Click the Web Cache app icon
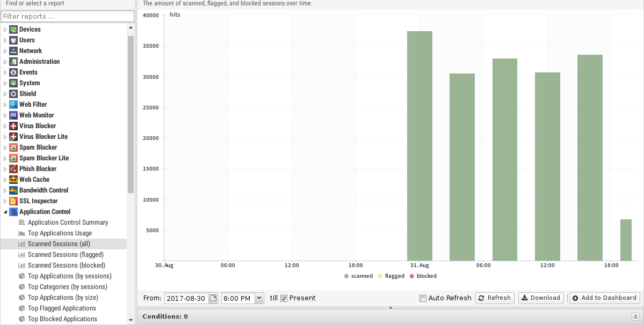This screenshot has height=325, width=644. tap(13, 180)
